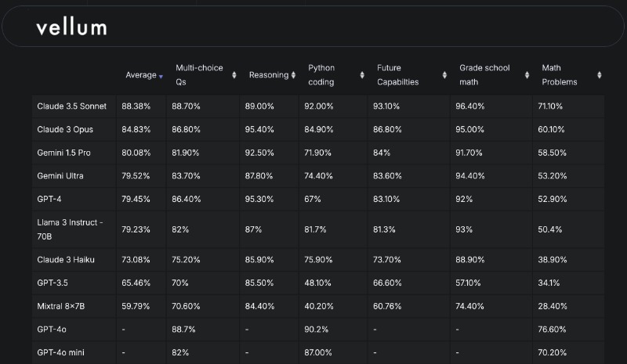Screen dimensions: 627x364
Task: Select the Claude 3 Haiku row name
Action: (x=66, y=260)
